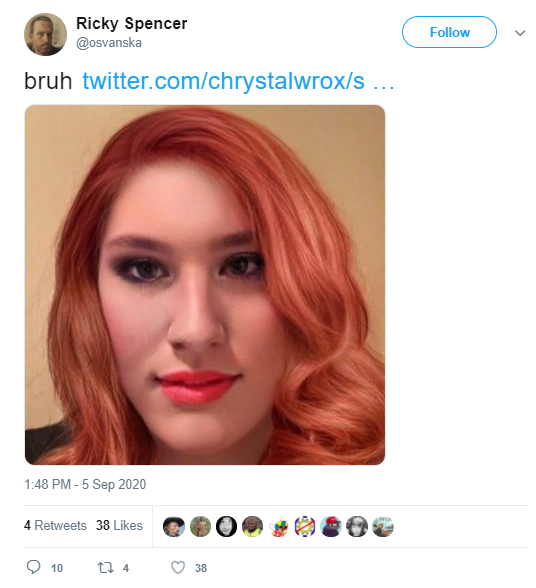Open Ricky Spencer's profile avatar
The width and height of the screenshot is (536, 588).
pyautogui.click(x=45, y=34)
